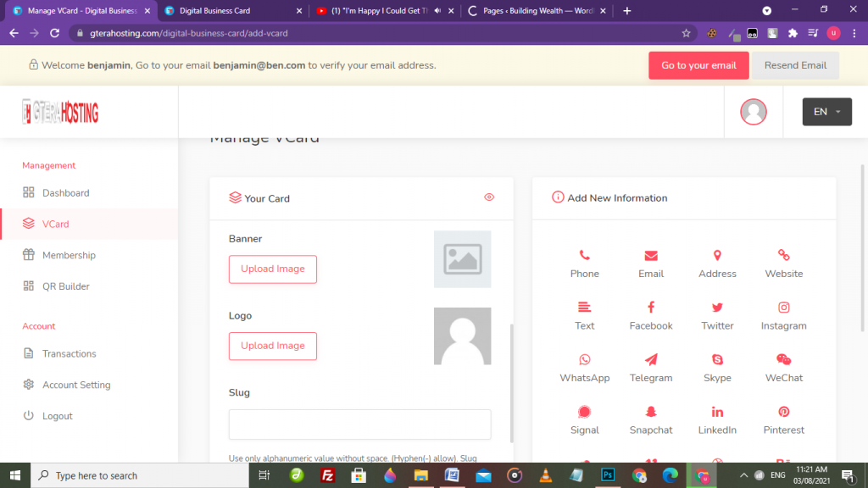868x488 pixels.
Task: Add Telegram contact icon
Action: pos(651,359)
